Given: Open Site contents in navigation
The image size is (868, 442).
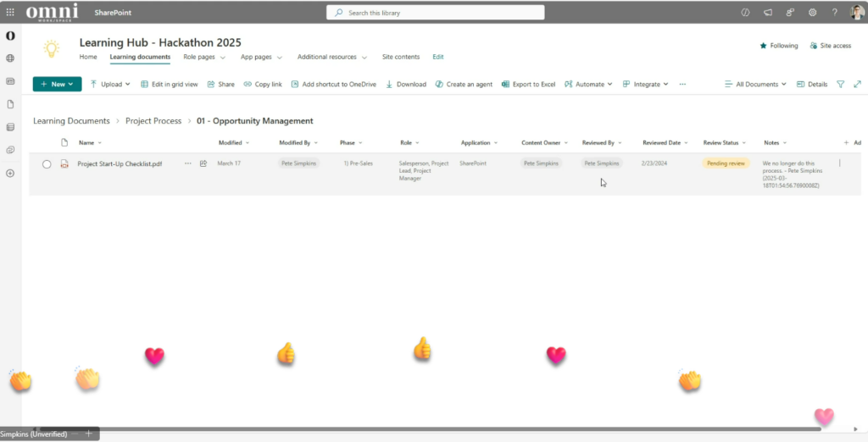Looking at the screenshot, I should (401, 57).
